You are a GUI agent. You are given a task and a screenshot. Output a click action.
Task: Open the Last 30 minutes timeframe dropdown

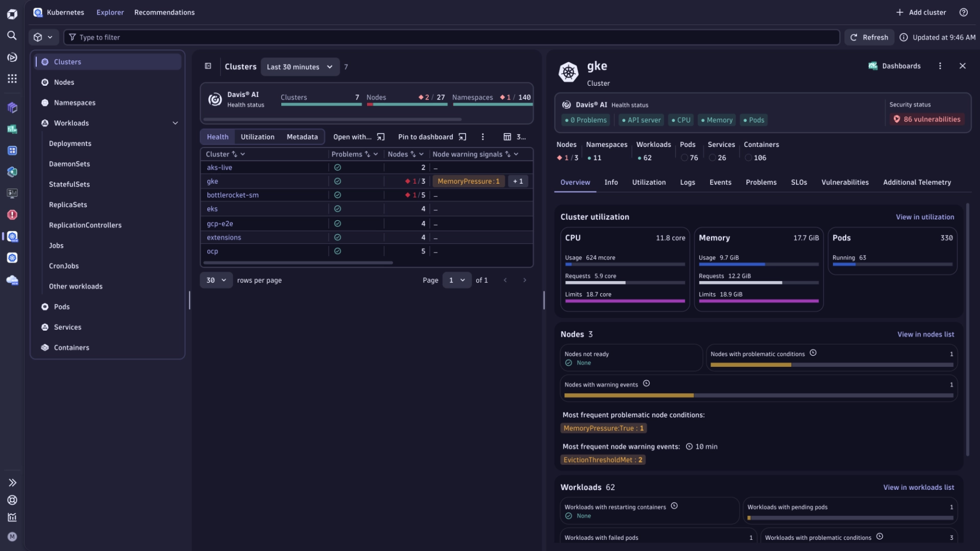coord(300,67)
